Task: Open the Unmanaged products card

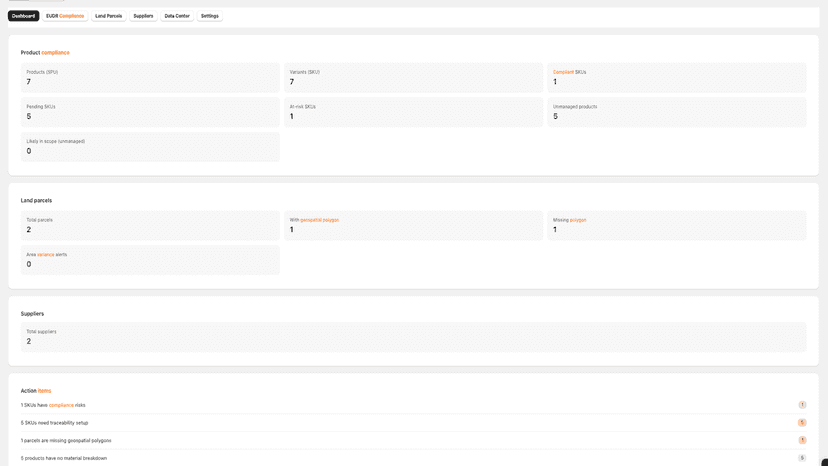Action: click(676, 112)
